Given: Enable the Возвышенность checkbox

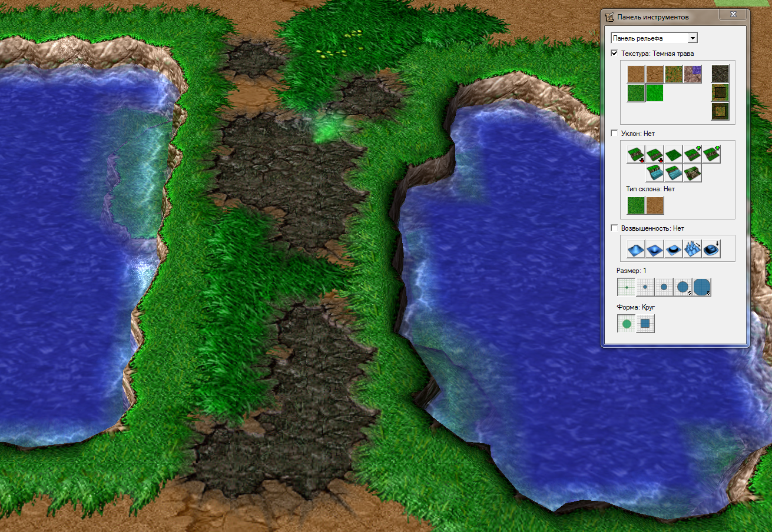Looking at the screenshot, I should click(x=615, y=228).
